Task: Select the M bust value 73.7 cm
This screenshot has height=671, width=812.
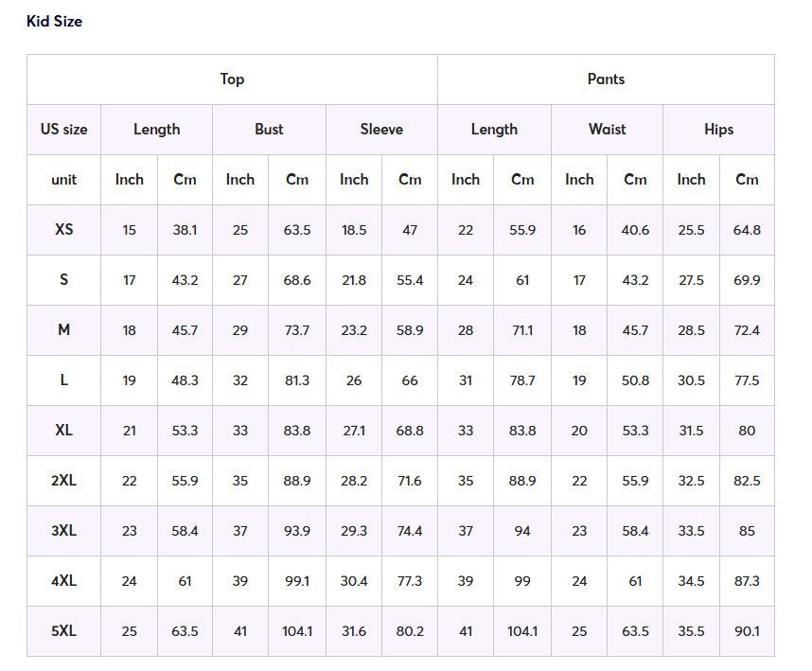Action: [297, 330]
